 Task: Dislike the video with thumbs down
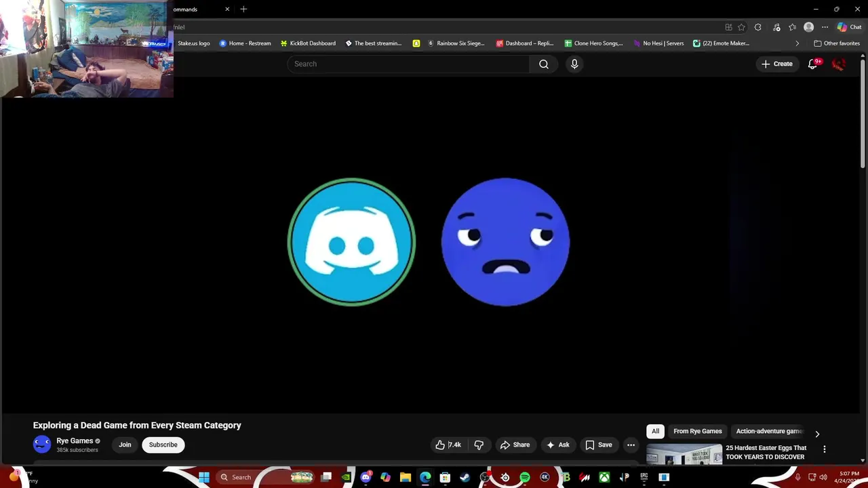point(479,445)
